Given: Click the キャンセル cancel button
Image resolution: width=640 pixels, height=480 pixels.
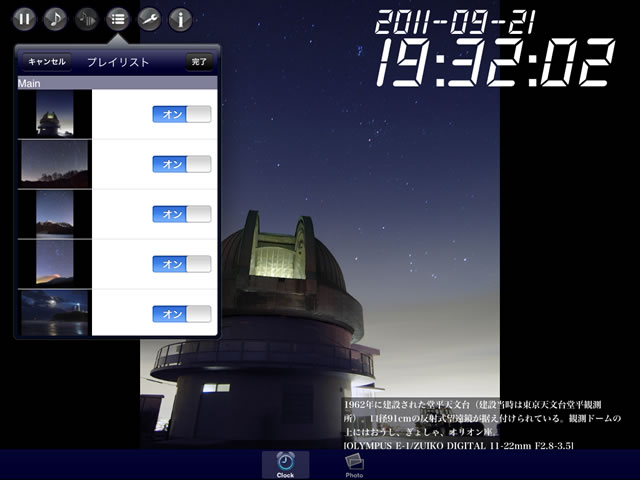Looking at the screenshot, I should click(47, 62).
